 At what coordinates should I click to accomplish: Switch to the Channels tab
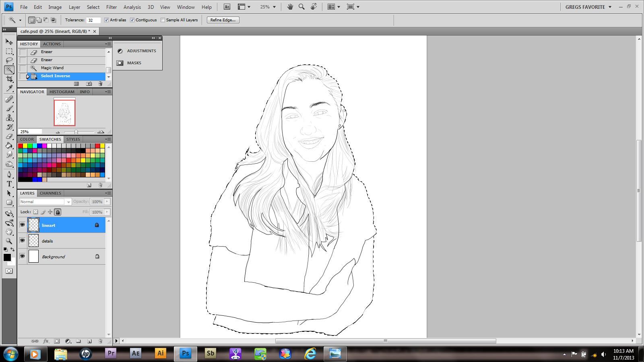(50, 193)
